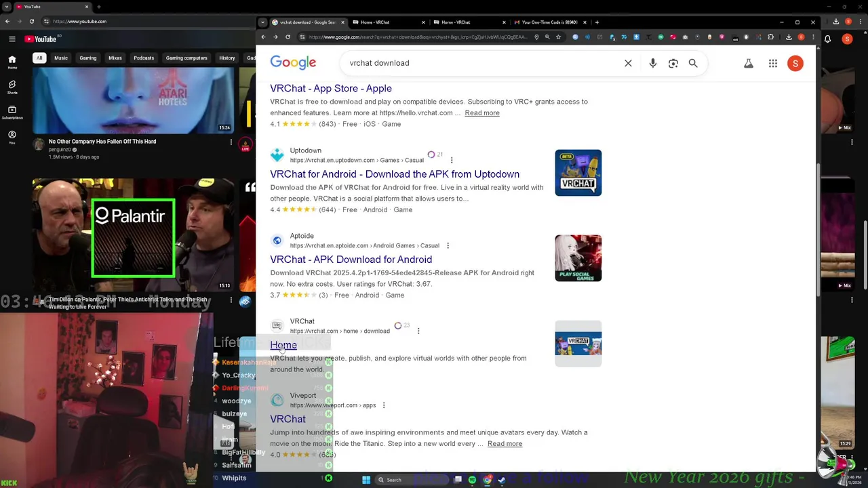
Task: Reload the Google results page
Action: pyautogui.click(x=288, y=37)
